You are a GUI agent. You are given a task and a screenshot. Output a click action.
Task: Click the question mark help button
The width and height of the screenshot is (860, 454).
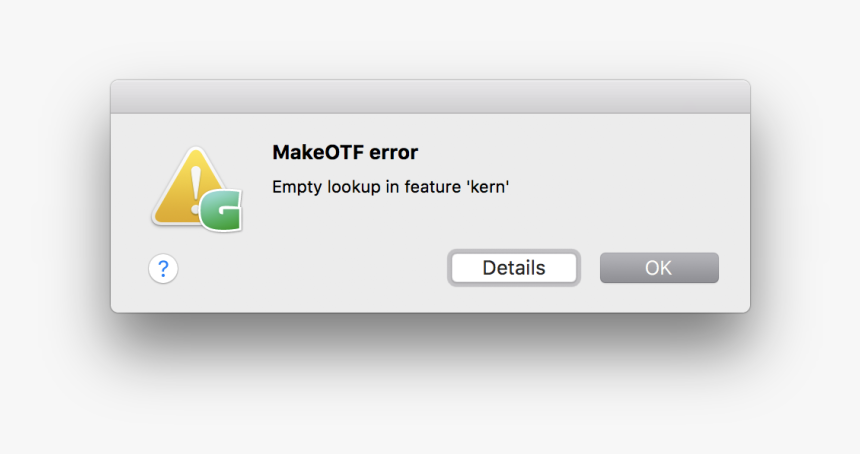point(163,269)
